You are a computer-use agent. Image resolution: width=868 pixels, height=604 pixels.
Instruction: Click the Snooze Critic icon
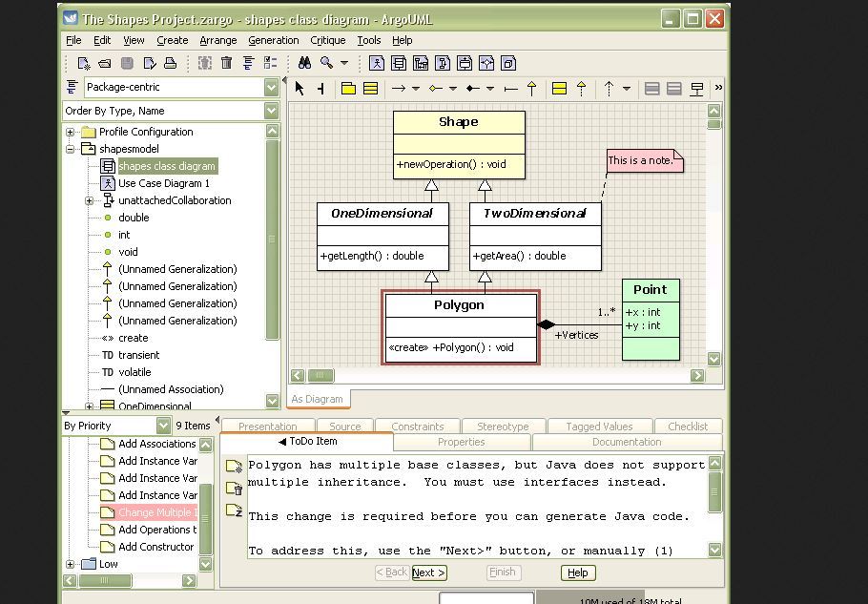point(235,511)
